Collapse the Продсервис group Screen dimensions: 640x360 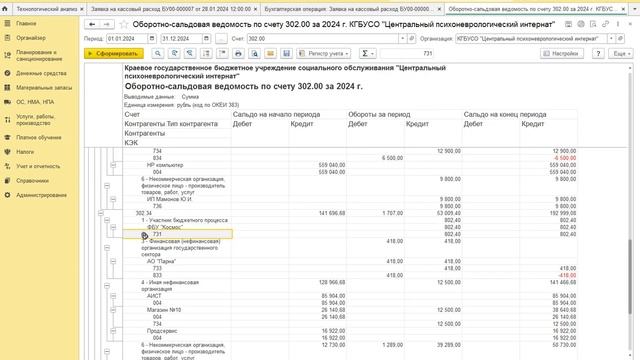pos(113,331)
